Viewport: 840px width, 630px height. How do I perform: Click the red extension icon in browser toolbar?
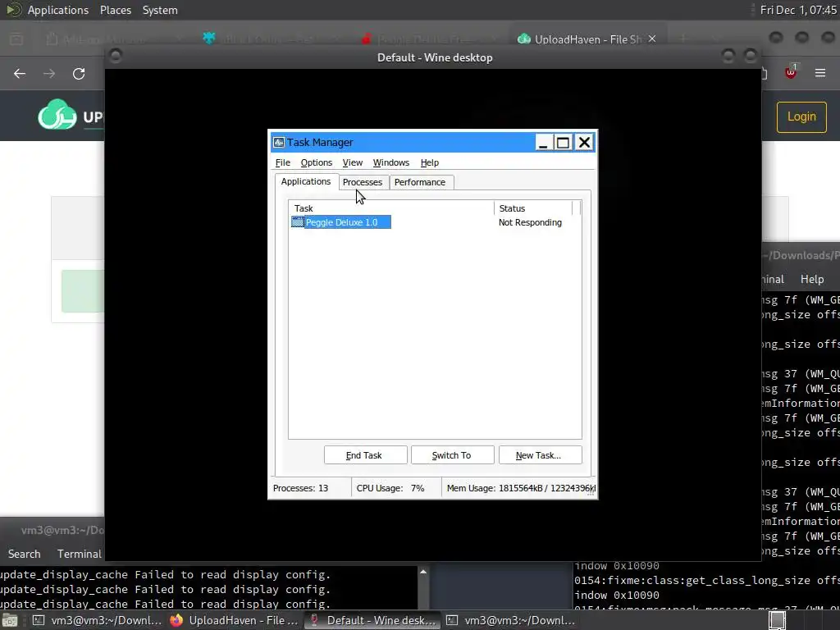[791, 72]
